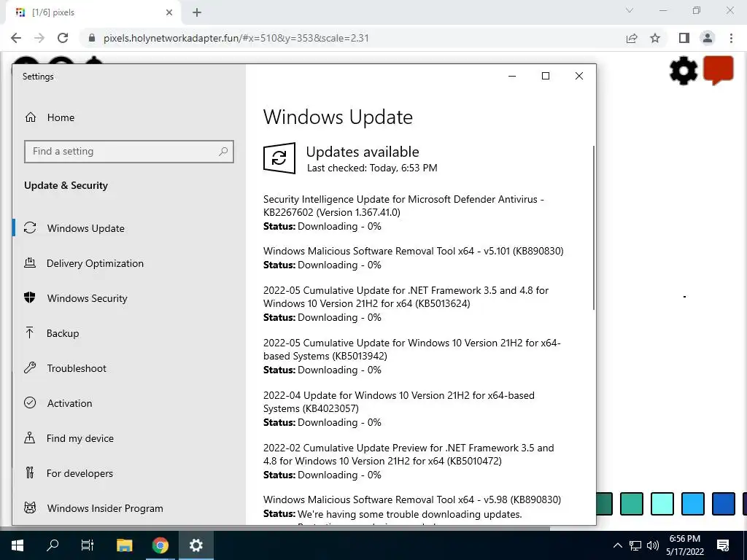Click the Delivery Optimization sidebar icon

(29, 262)
